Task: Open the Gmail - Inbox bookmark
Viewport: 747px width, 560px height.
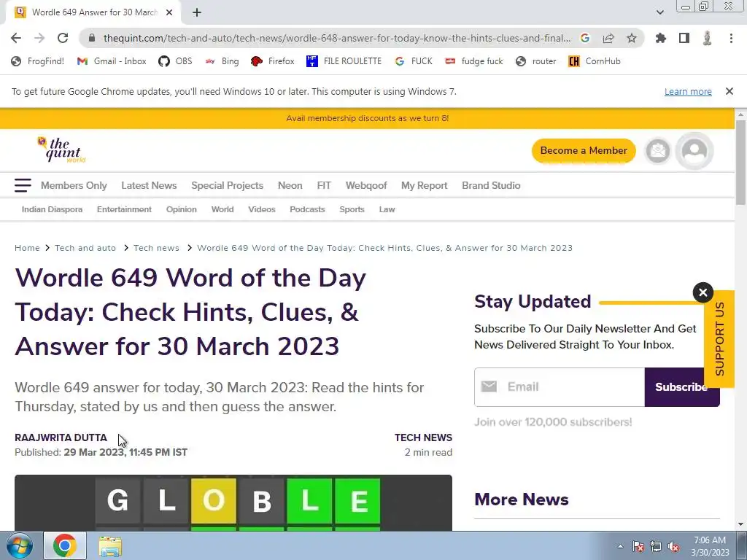Action: tap(112, 61)
